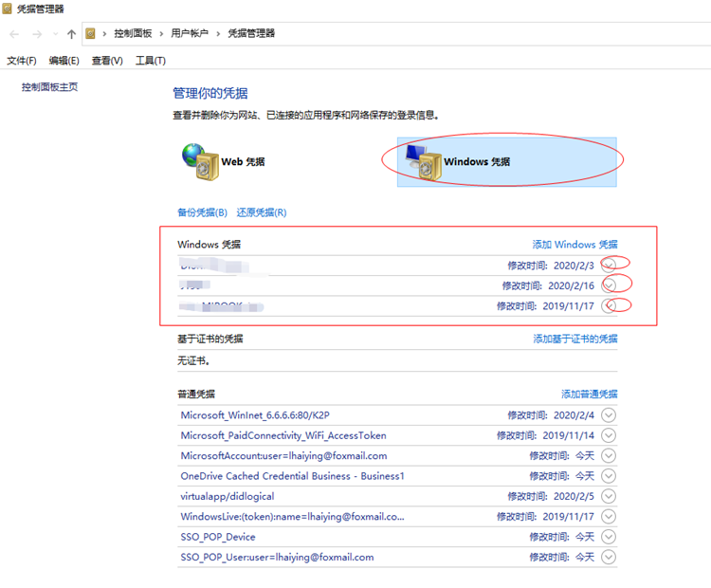Click the 凭据管理器 title bar icon

(x=9, y=9)
